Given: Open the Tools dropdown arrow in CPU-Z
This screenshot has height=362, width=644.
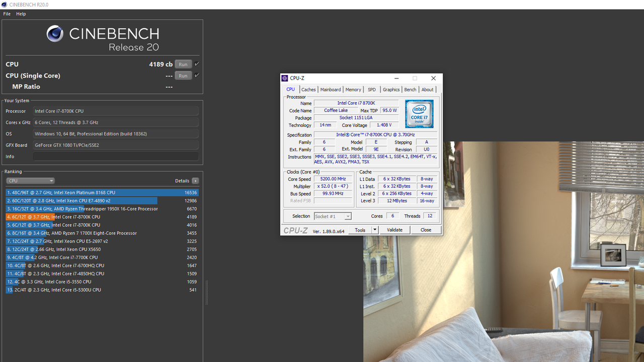Looking at the screenshot, I should click(x=374, y=230).
